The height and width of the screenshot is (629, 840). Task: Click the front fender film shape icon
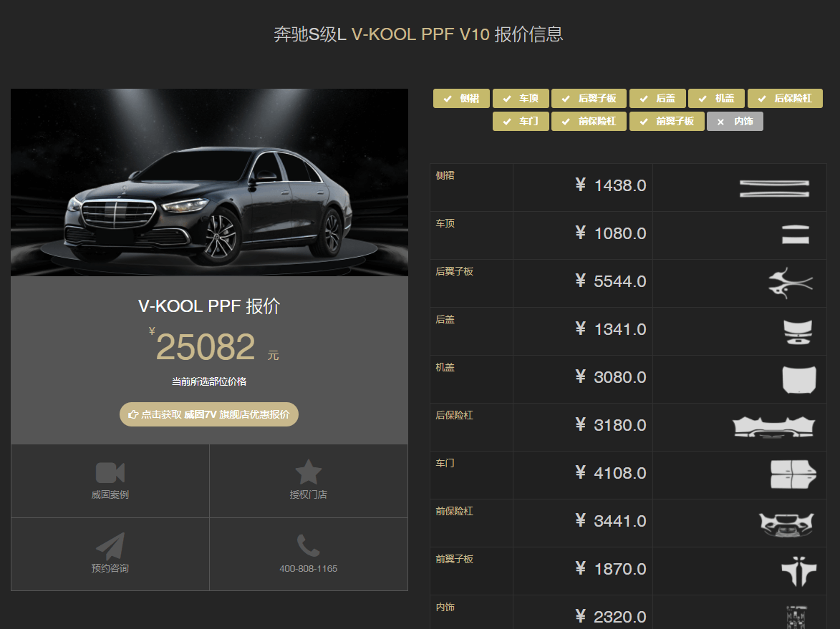(x=798, y=571)
